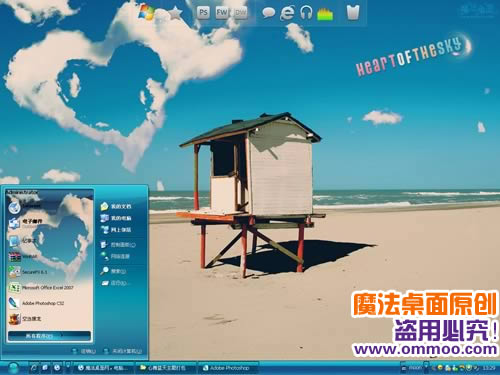500x375 pixels.
Task: Open the recycle bin dock icon
Action: pyautogui.click(x=353, y=13)
